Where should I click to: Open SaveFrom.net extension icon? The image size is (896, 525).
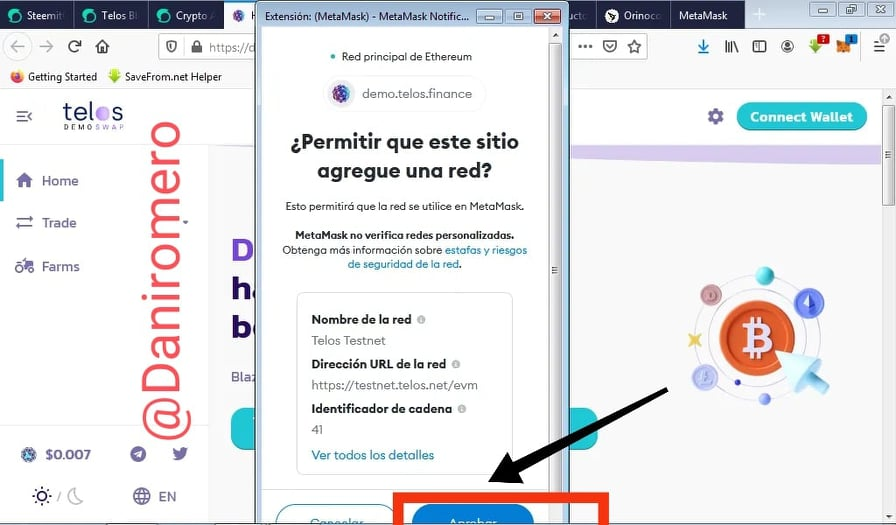coord(818,45)
